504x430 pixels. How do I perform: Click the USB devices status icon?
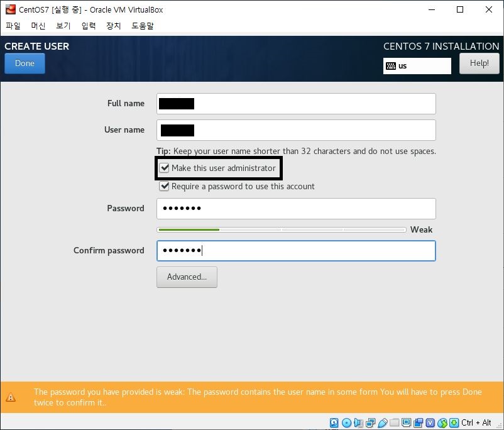point(382,422)
